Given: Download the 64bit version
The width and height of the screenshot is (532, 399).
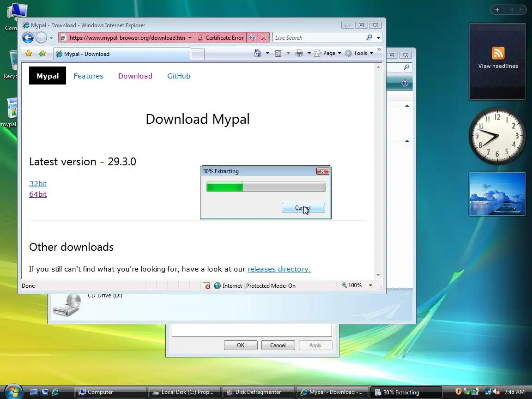Looking at the screenshot, I should (x=38, y=194).
